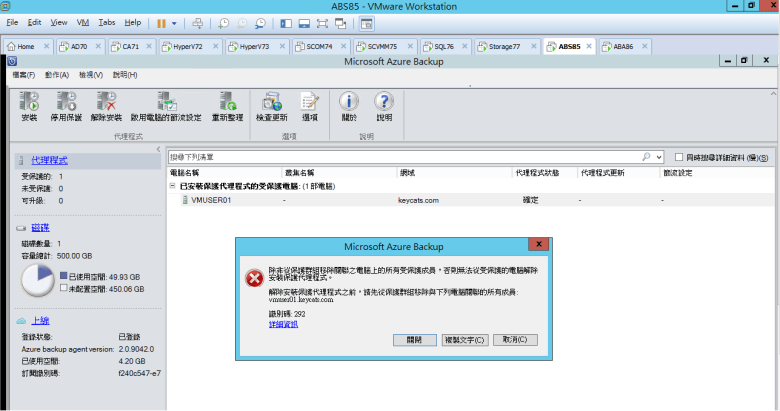Click the search filter input field
The image size is (780, 411).
coord(400,158)
